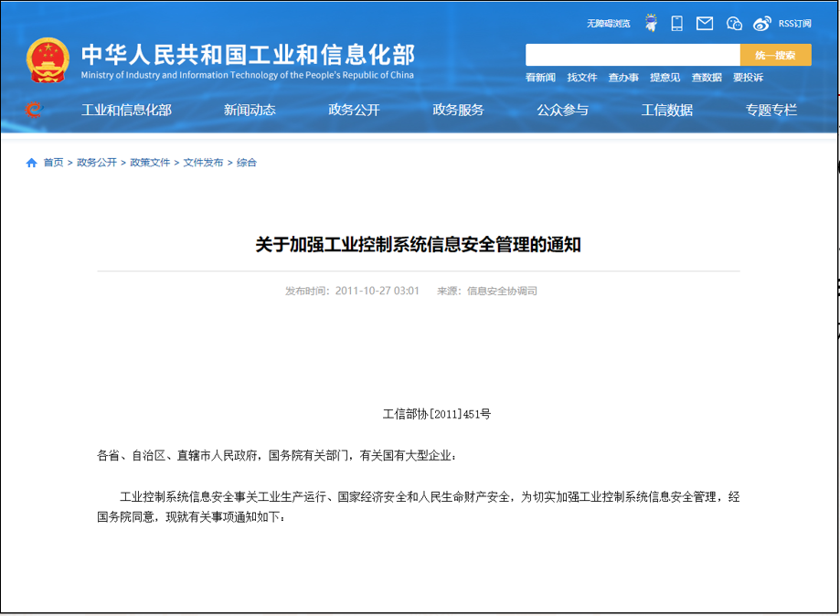Screen dimensions: 840x616
Task: Click the source text 信息安全协调司
Action: [x=502, y=291]
